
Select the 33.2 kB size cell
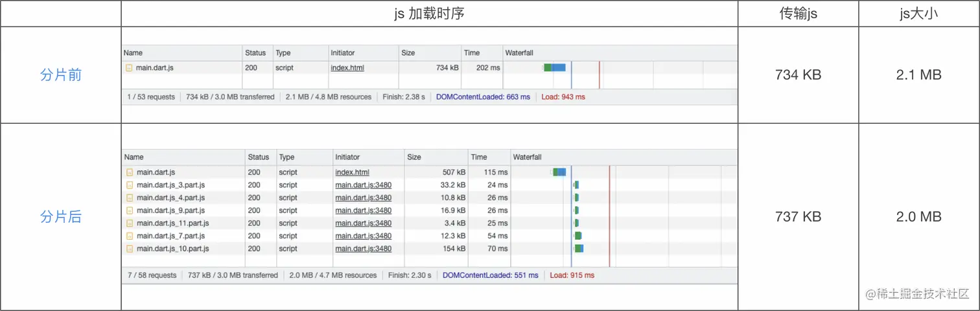452,185
